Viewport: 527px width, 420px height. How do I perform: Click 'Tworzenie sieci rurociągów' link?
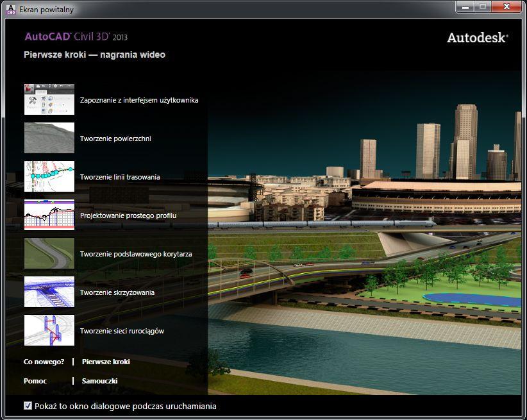(122, 331)
